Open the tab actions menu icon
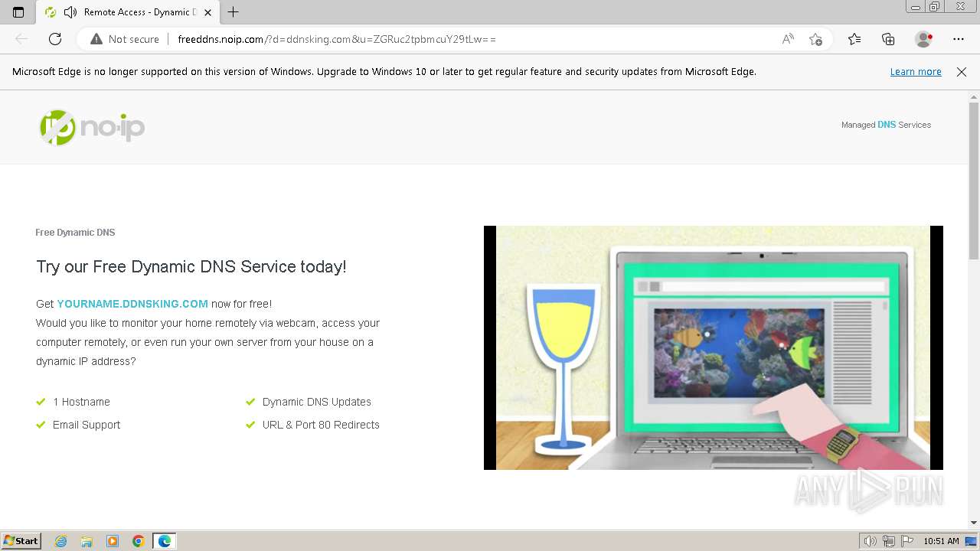 (18, 12)
